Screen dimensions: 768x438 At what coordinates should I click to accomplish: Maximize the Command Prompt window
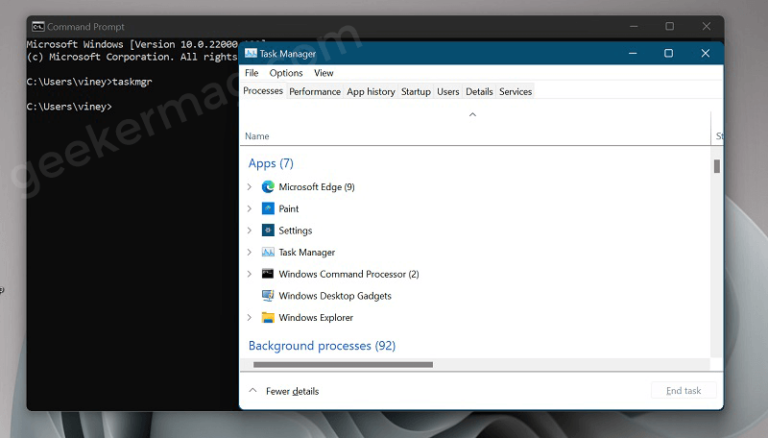click(670, 26)
